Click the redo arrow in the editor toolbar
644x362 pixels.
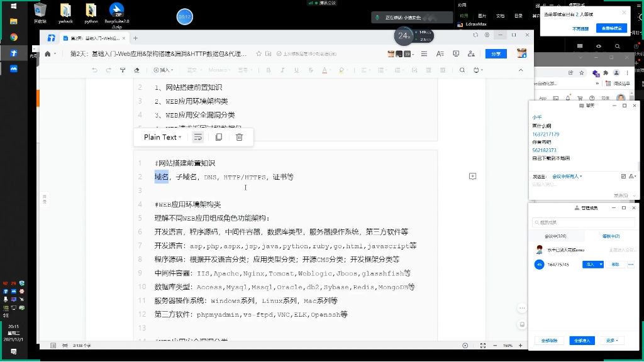pyautogui.click(x=108, y=70)
